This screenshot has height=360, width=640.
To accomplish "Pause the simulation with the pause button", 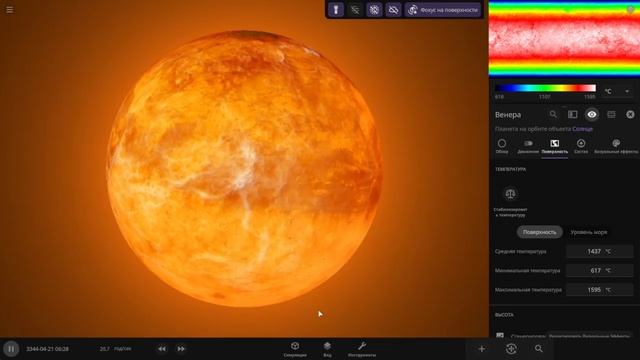I will point(11,349).
